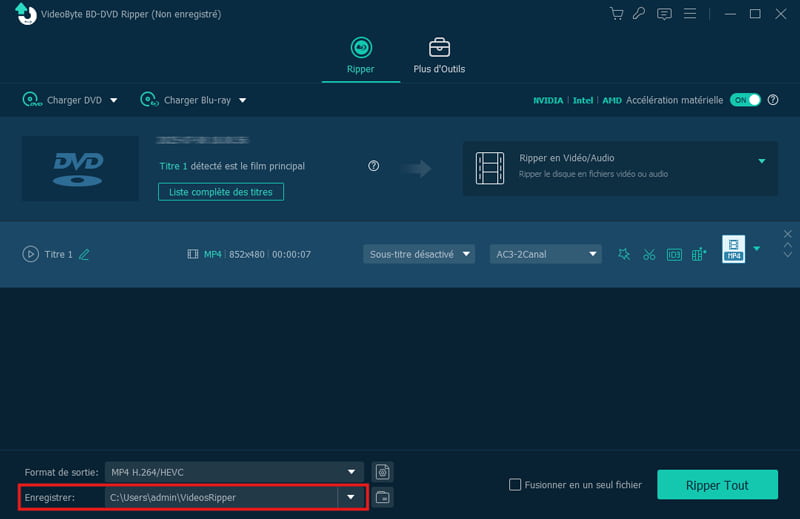Open the effects magic wand tool
Screen dimensions: 800x519
tap(623, 254)
